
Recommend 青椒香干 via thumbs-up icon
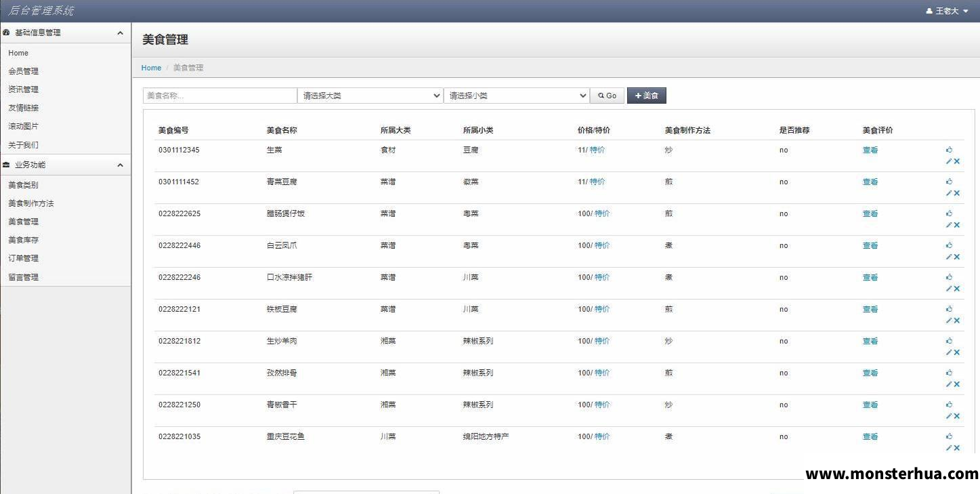(950, 405)
